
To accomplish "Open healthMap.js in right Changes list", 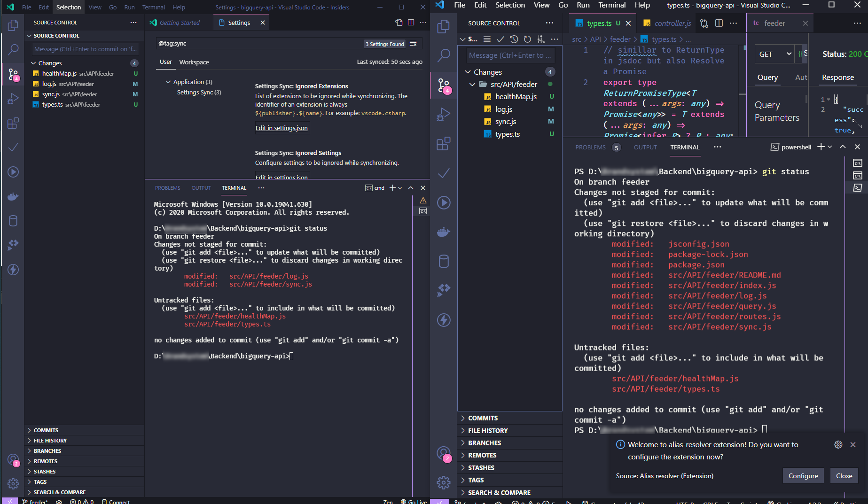I will coord(516,97).
